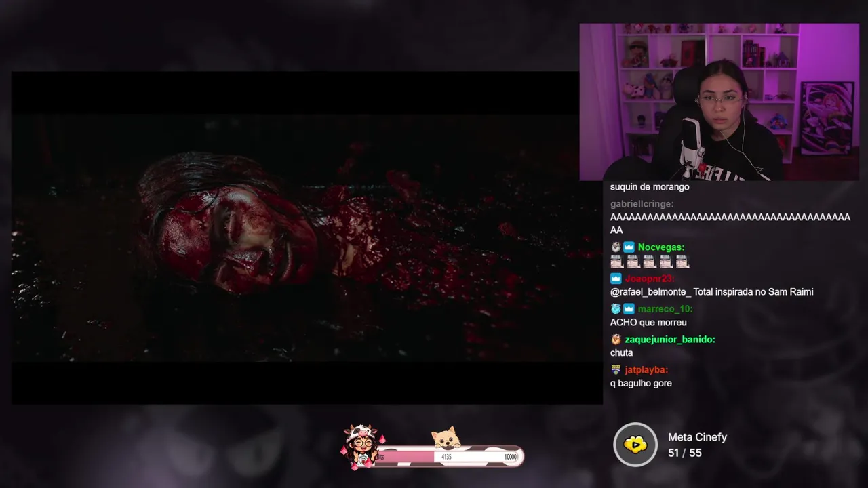The width and height of the screenshot is (868, 488).
Task: Click the 'Meta Cinefy' goal label
Action: click(x=697, y=437)
